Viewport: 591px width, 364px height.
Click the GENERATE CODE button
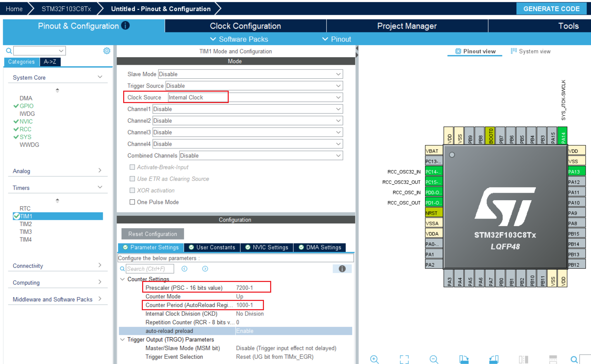tap(551, 9)
